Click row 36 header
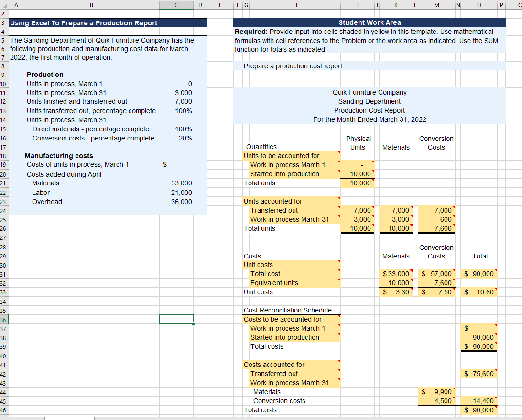This screenshot has width=522, height=420. pyautogui.click(x=4, y=320)
